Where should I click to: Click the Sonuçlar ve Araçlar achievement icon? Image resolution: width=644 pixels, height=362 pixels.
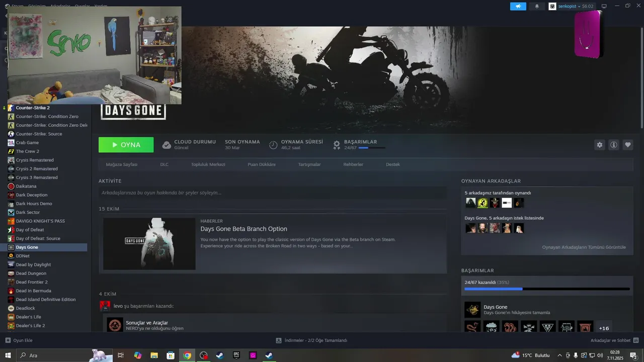(x=115, y=324)
